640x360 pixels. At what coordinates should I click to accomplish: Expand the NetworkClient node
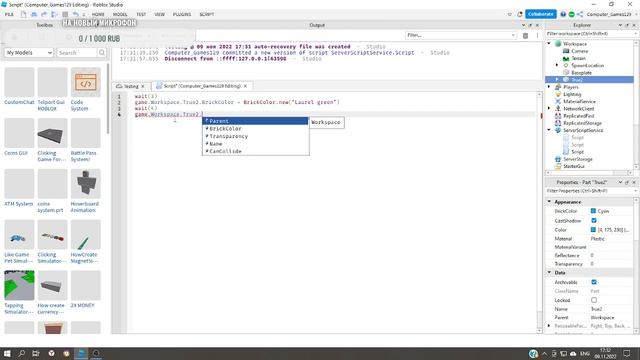[549, 109]
